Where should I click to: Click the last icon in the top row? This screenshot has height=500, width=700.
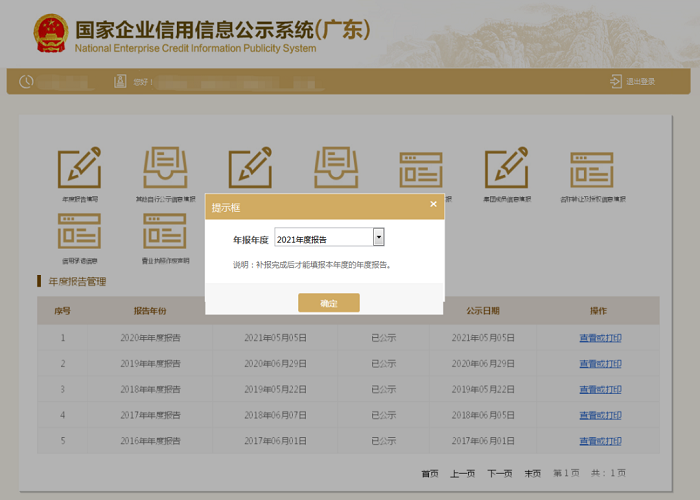[x=591, y=169]
